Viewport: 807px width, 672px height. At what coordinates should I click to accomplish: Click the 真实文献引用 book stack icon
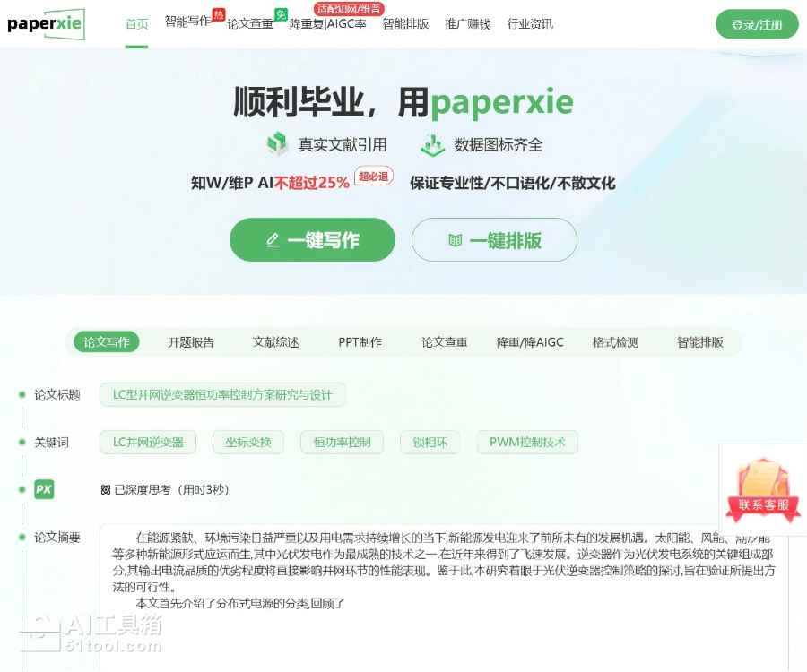[x=277, y=144]
